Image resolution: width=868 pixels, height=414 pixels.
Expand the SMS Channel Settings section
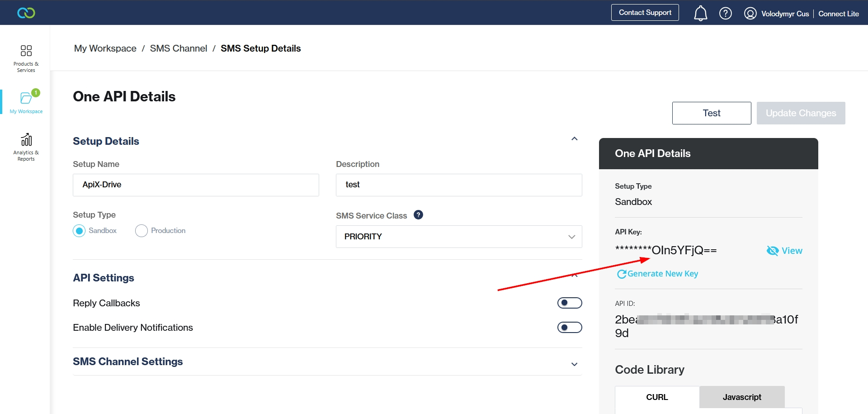tap(574, 364)
